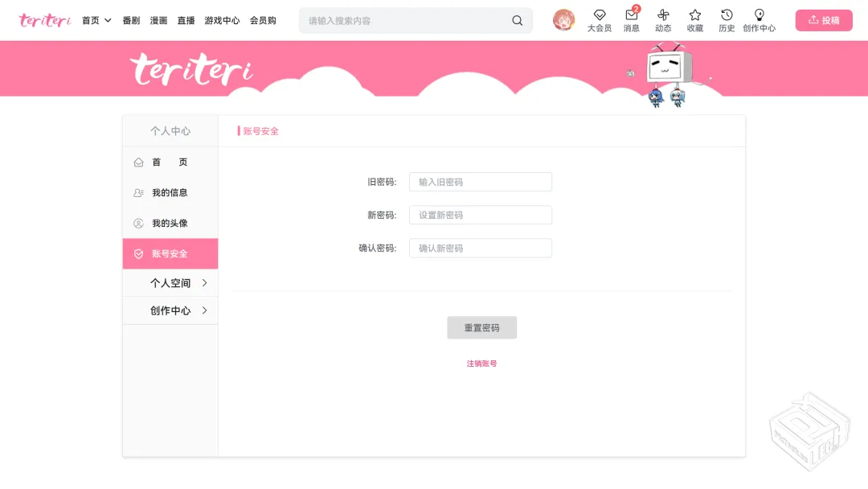The width and height of the screenshot is (868, 489).
Task: Open the 创作中心 lightbulb icon
Action: (x=759, y=20)
